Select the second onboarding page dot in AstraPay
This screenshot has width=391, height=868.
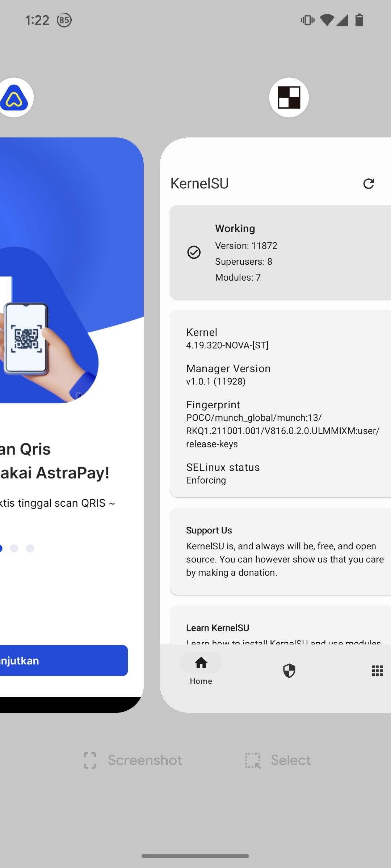(x=14, y=548)
